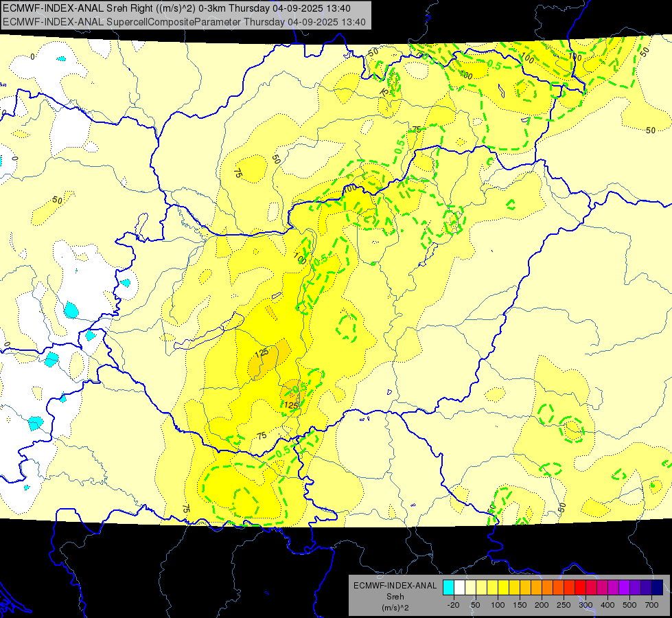Image resolution: width=672 pixels, height=618 pixels.
Task: Click the legend value 500
Action: coord(629,605)
